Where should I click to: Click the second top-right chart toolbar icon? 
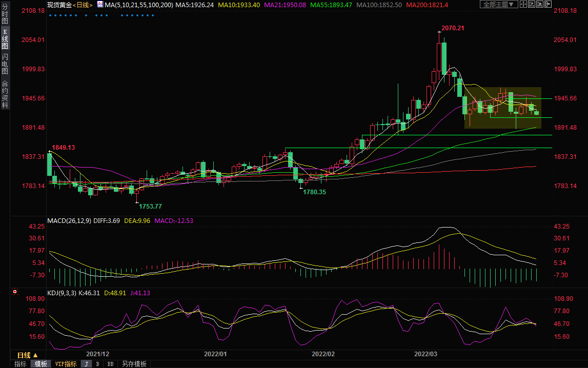(x=534, y=5)
